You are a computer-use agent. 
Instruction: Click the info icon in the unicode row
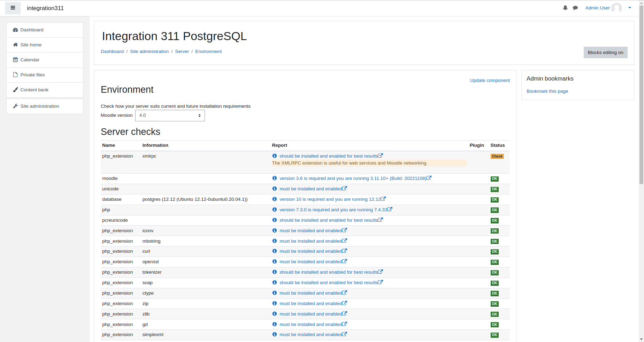[275, 189]
